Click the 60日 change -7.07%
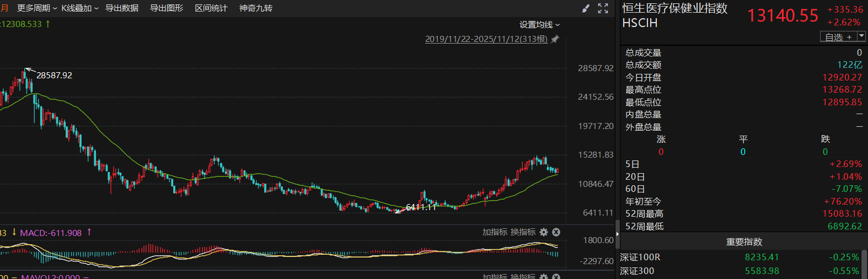868x279 pixels. coord(847,189)
